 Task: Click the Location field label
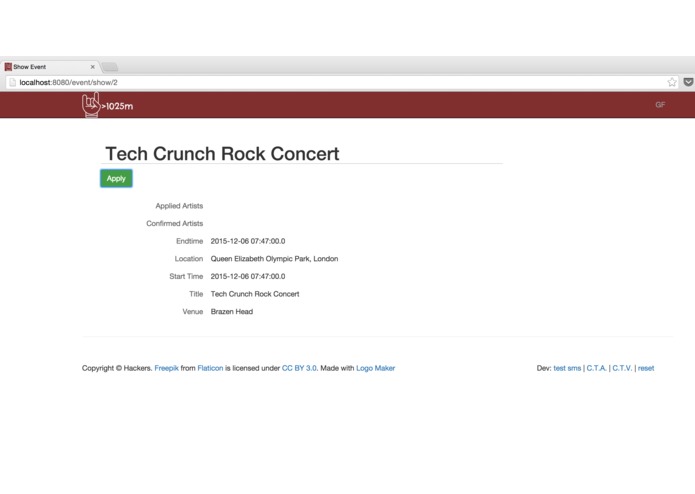click(x=189, y=259)
